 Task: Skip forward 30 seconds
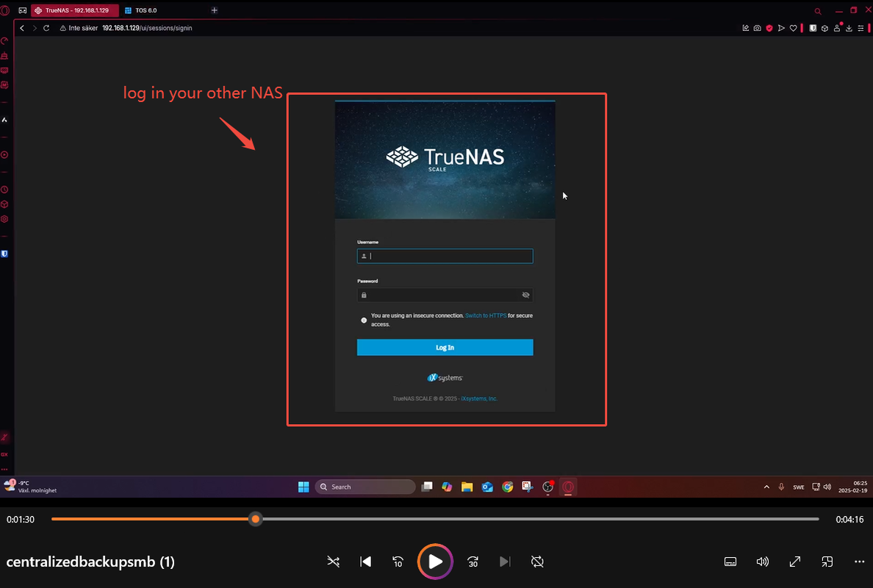tap(473, 562)
